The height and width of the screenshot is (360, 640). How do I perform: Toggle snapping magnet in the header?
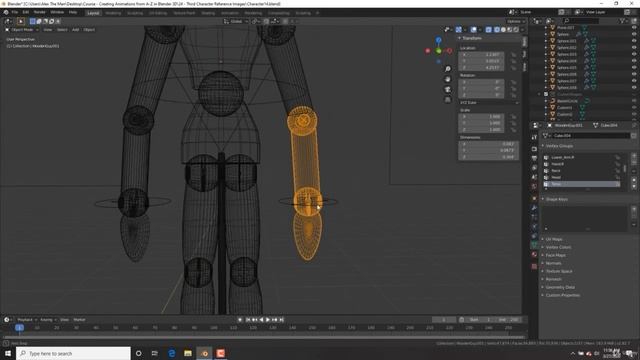tap(267, 21)
